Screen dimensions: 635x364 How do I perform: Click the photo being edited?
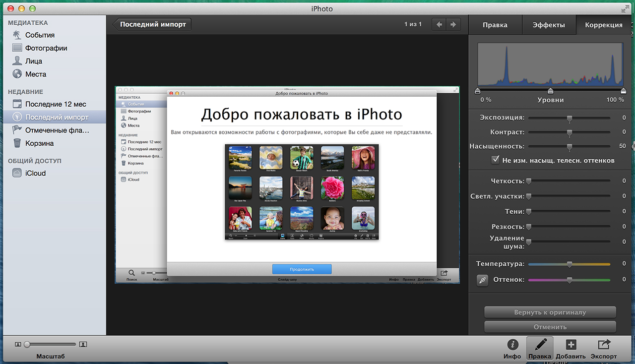(x=287, y=184)
